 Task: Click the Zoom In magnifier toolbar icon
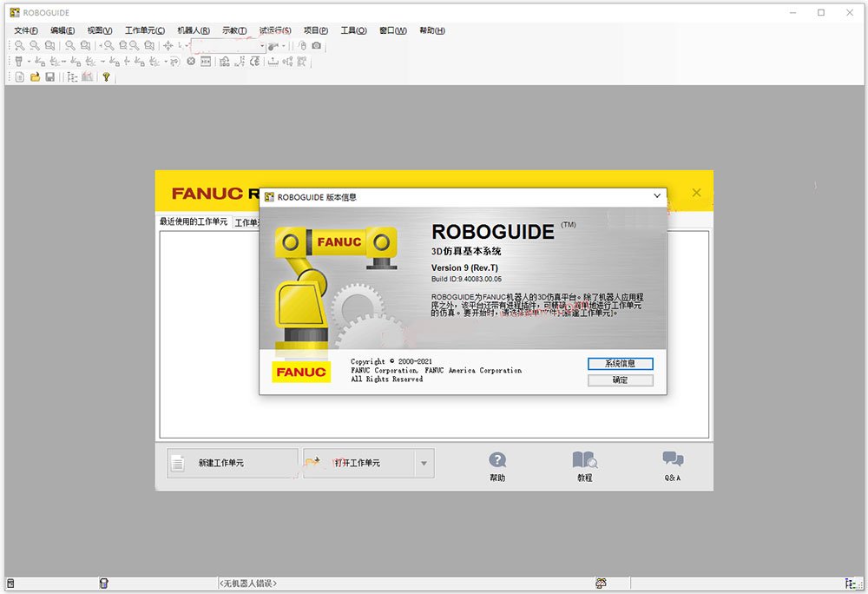click(x=19, y=45)
